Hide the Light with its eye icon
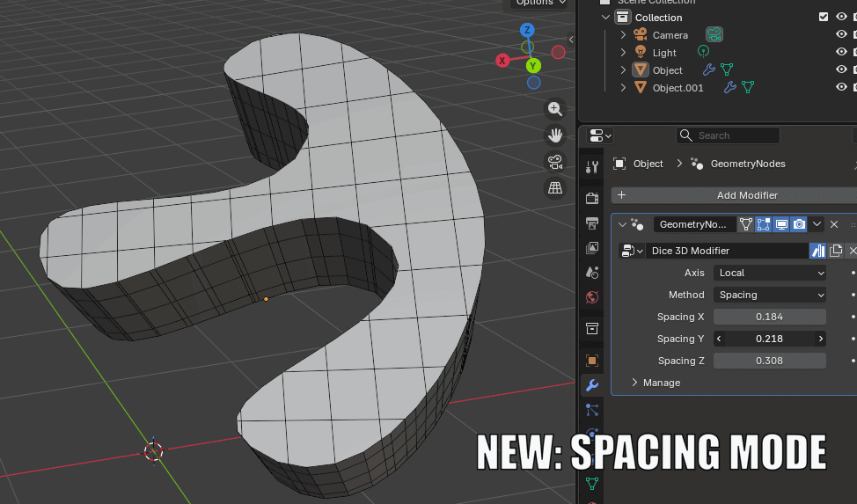857x504 pixels. [841, 52]
